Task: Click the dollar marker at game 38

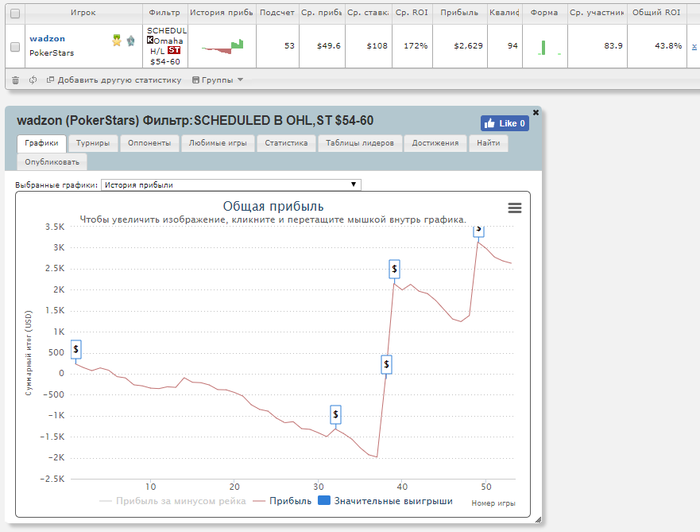Action: (x=386, y=365)
